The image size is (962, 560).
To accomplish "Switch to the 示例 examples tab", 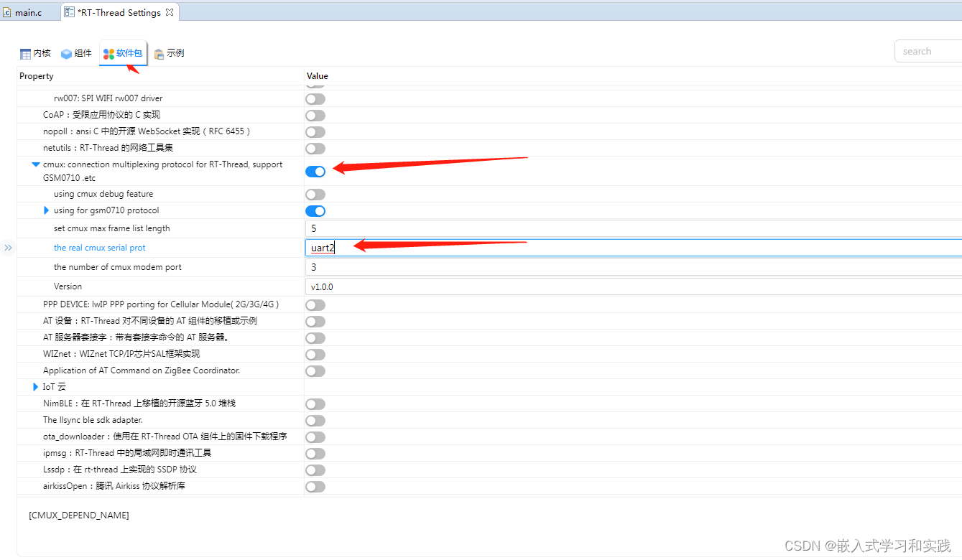I will click(x=169, y=53).
